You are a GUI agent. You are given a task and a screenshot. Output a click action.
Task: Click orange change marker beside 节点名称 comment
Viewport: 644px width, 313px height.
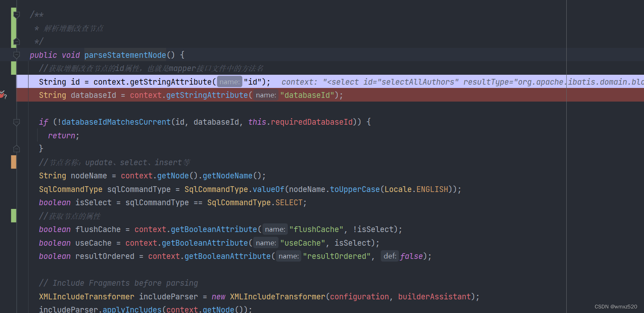pos(14,162)
